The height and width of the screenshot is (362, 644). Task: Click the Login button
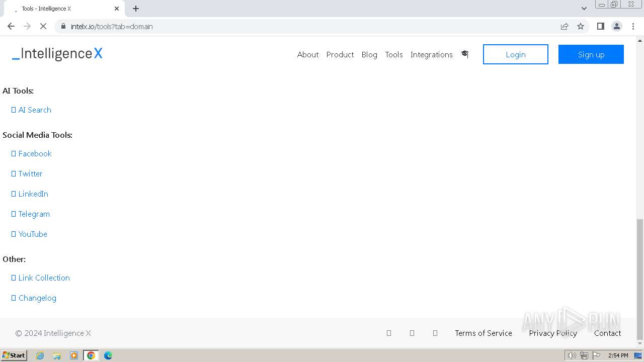(516, 54)
